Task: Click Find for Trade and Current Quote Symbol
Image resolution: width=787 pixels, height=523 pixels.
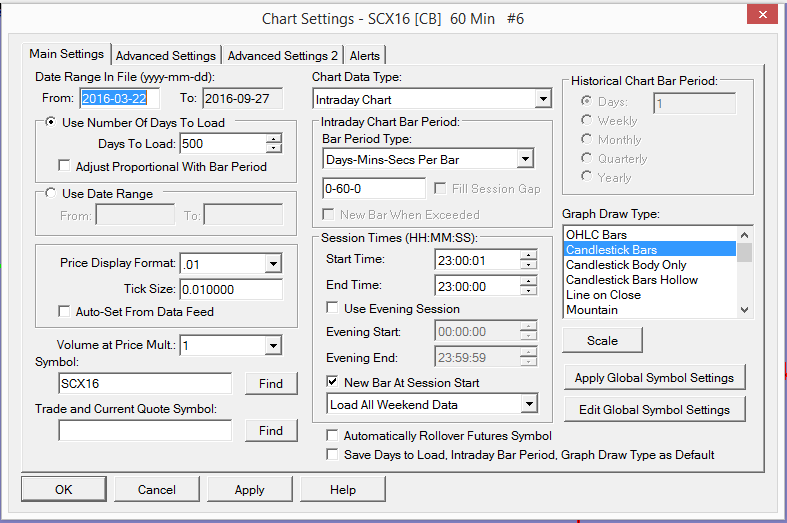Action: 271,431
